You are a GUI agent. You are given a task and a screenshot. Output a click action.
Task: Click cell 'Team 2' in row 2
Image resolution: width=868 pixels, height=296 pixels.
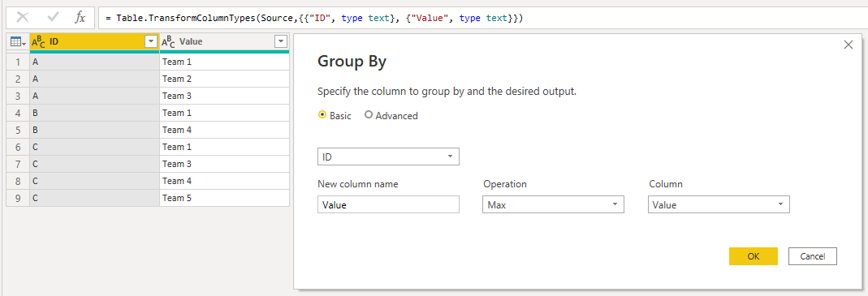pyautogui.click(x=224, y=79)
